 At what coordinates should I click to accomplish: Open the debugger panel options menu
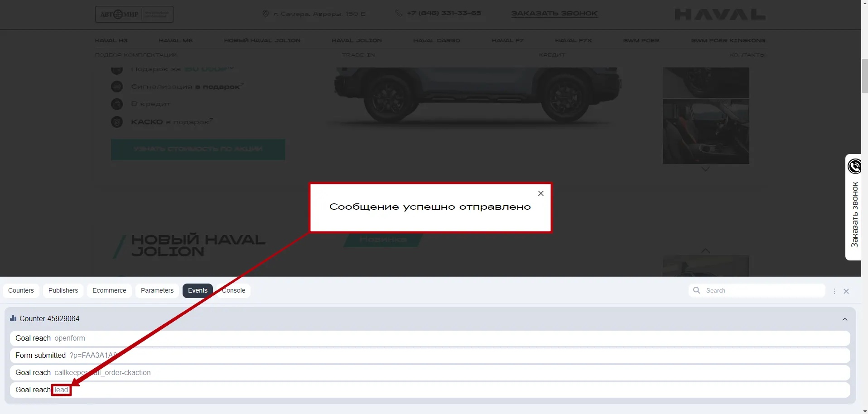pos(834,291)
